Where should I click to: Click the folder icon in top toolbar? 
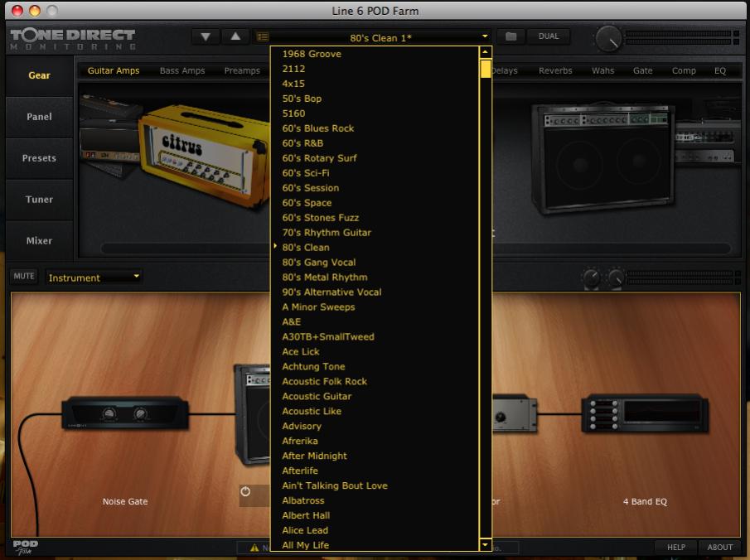[x=511, y=36]
